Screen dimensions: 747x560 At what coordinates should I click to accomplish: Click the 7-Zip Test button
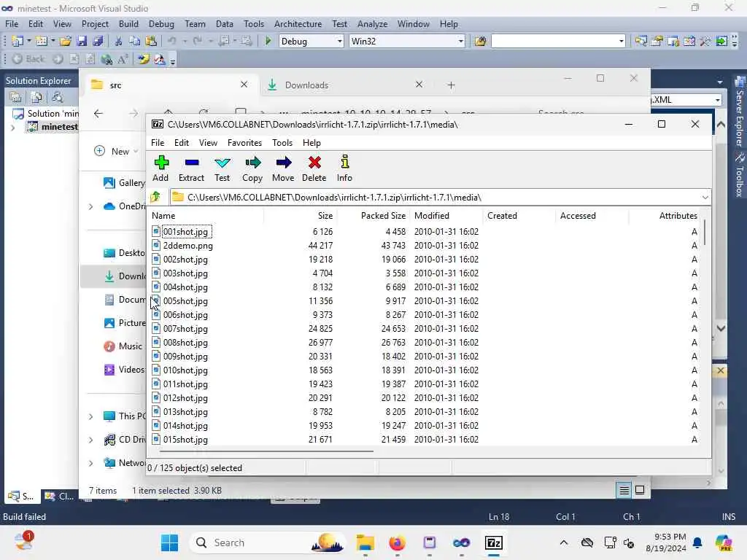[222, 168]
